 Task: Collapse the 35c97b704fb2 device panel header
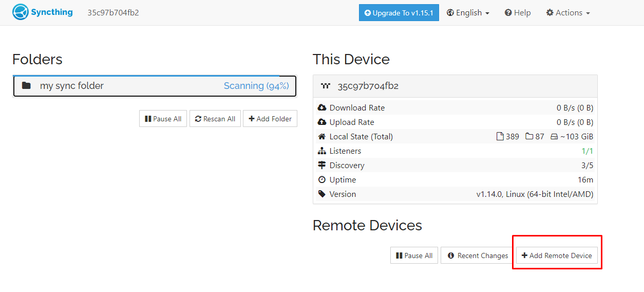[x=455, y=86]
